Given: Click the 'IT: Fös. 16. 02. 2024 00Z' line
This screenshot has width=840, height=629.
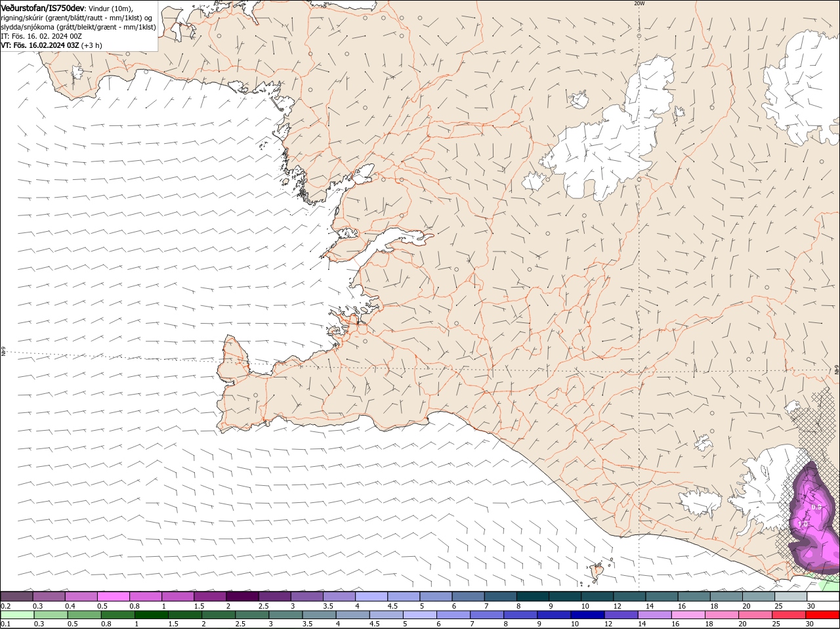Looking at the screenshot, I should click(42, 36).
